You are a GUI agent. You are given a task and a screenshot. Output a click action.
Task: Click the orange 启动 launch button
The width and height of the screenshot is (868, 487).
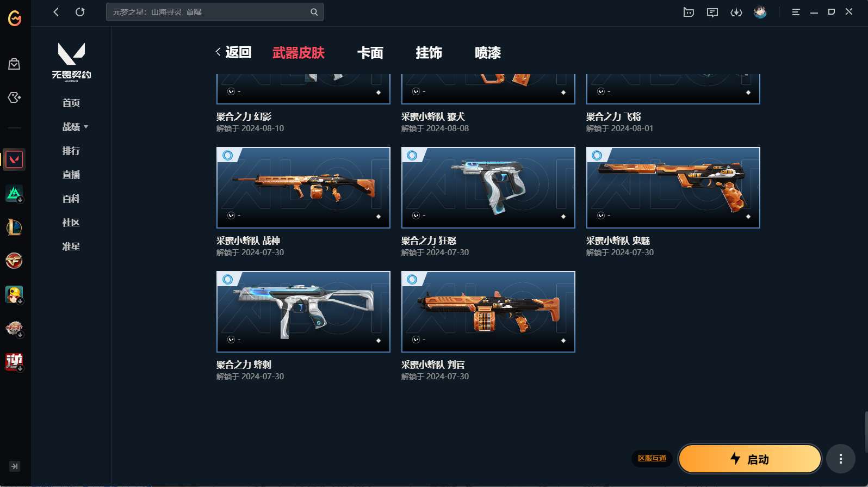click(x=750, y=459)
